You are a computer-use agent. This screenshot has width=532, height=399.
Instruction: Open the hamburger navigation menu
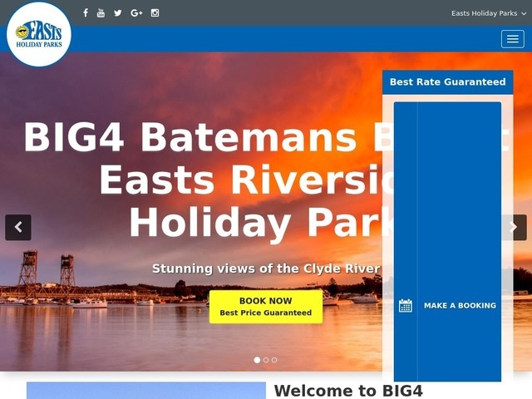[513, 39]
